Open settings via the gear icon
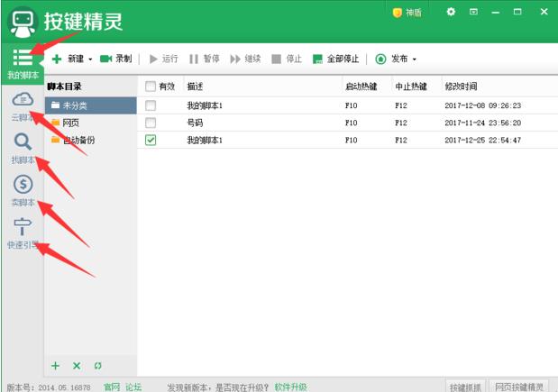558x392 pixels. 451,12
